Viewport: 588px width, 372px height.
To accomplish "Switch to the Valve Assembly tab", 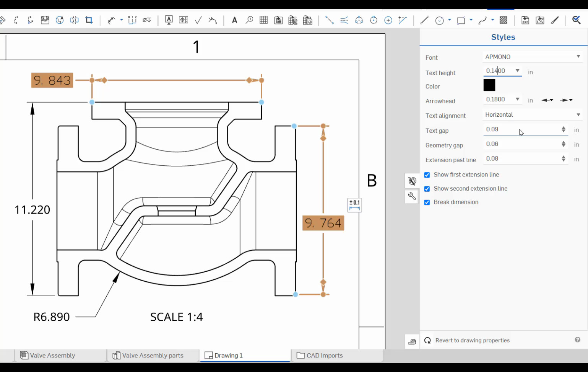I will click(61, 356).
